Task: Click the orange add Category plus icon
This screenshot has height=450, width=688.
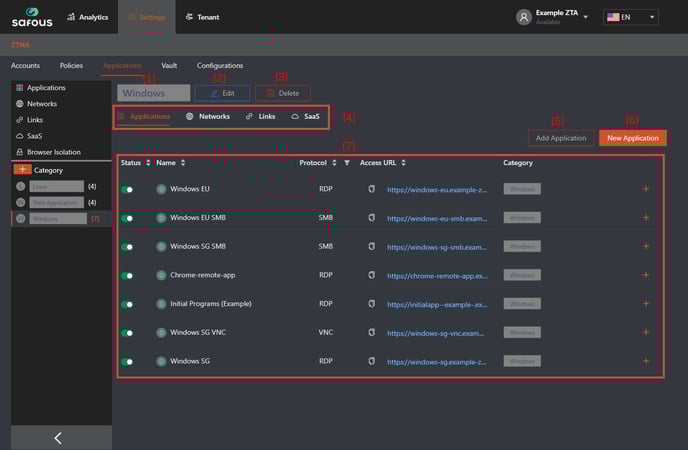Action: pos(22,170)
